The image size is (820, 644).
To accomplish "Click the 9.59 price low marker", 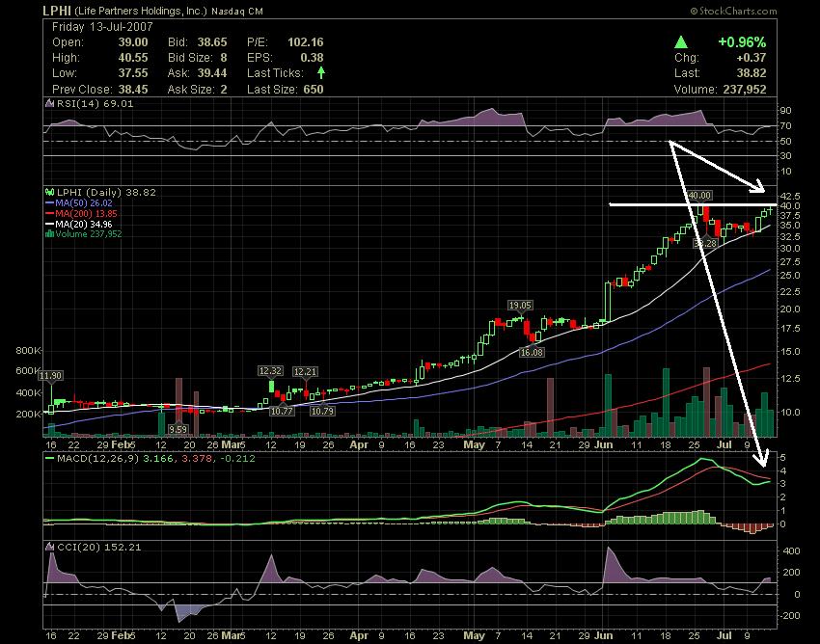I will (x=178, y=429).
